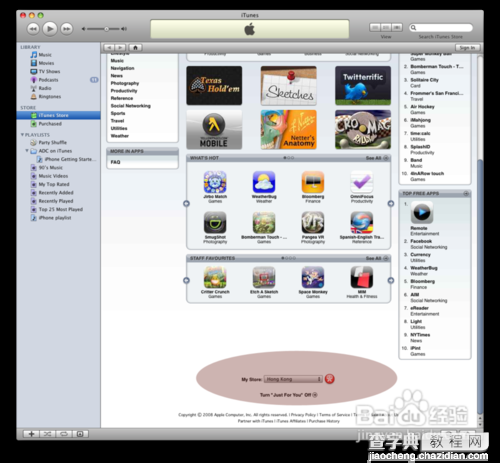This screenshot has height=463, width=500.
Task: Open the Netter's Anatomy banner
Action: (289, 130)
